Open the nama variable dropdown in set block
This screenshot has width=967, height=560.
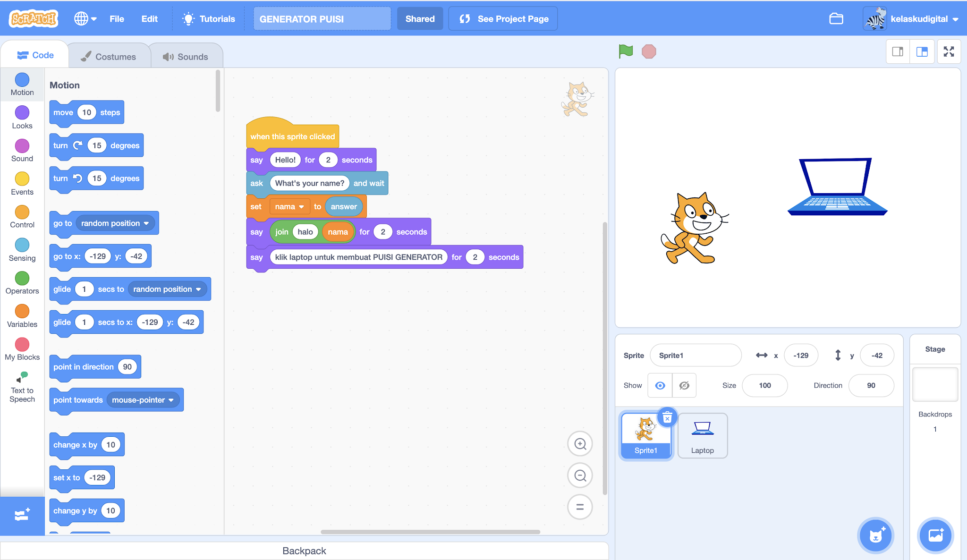(289, 207)
